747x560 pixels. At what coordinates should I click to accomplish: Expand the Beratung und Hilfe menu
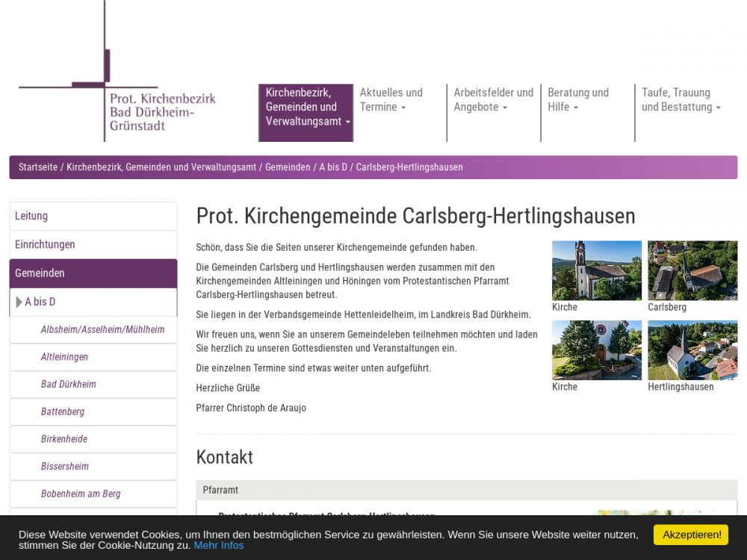click(577, 100)
